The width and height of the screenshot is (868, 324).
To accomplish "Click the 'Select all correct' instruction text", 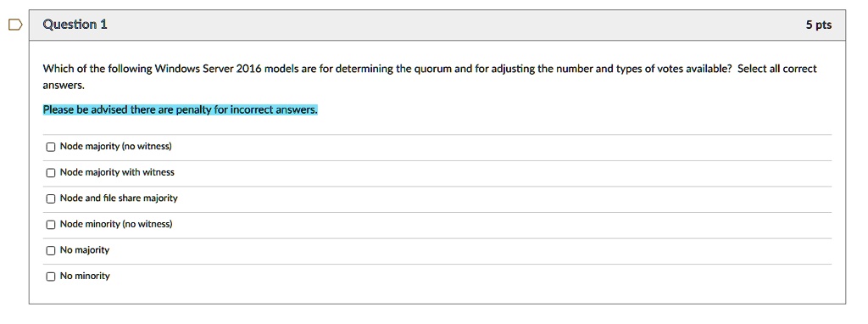I will click(777, 70).
